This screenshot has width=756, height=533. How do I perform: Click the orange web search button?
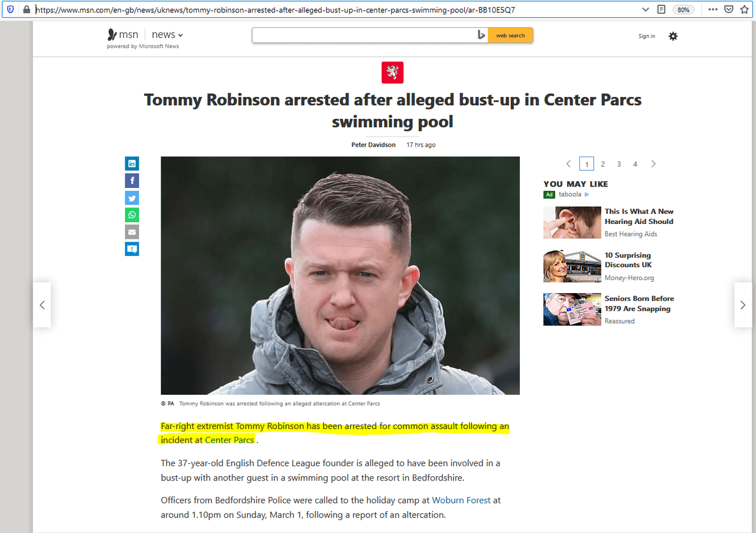(x=510, y=35)
